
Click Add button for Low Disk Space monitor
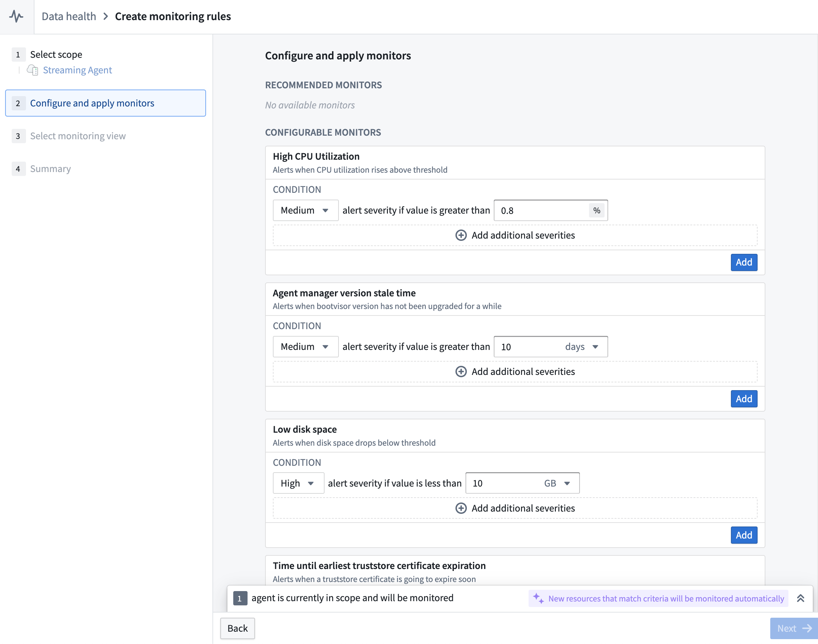744,535
